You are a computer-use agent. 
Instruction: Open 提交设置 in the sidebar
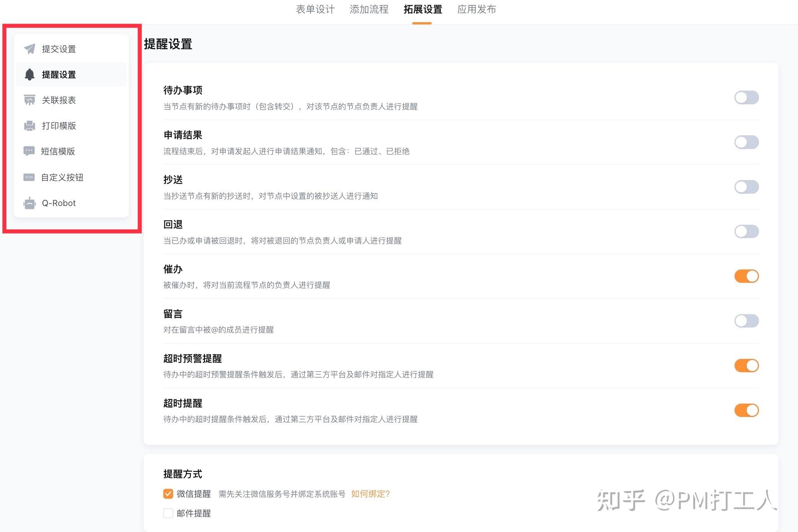click(71, 49)
